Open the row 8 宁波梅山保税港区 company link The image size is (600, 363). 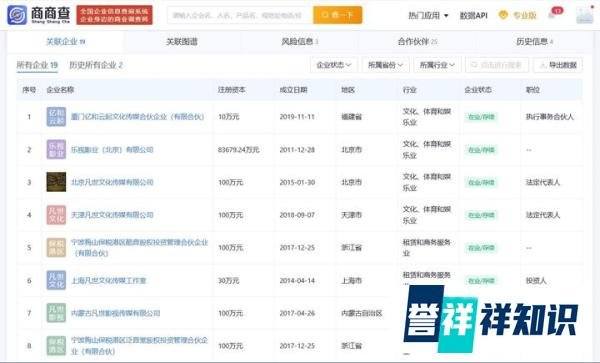(139, 345)
